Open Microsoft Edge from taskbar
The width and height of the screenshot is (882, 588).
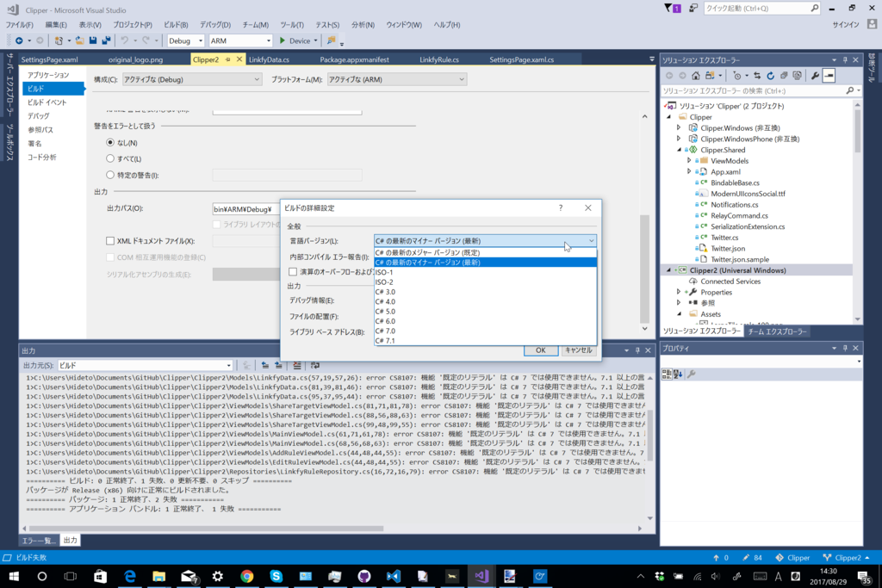click(x=130, y=576)
